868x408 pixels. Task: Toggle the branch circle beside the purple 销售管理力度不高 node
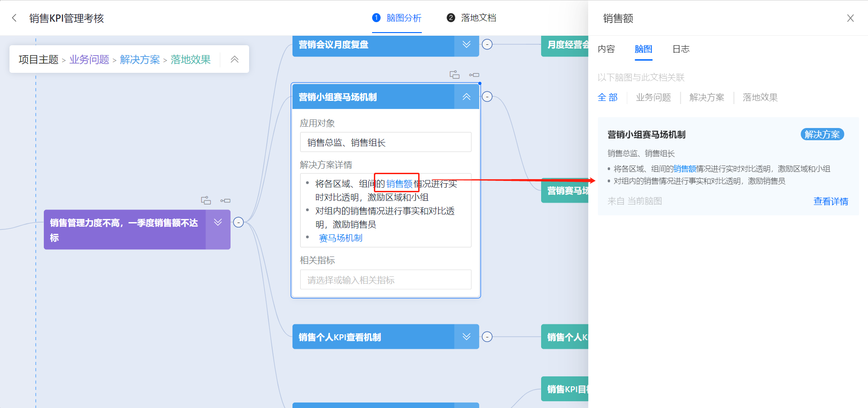238,222
